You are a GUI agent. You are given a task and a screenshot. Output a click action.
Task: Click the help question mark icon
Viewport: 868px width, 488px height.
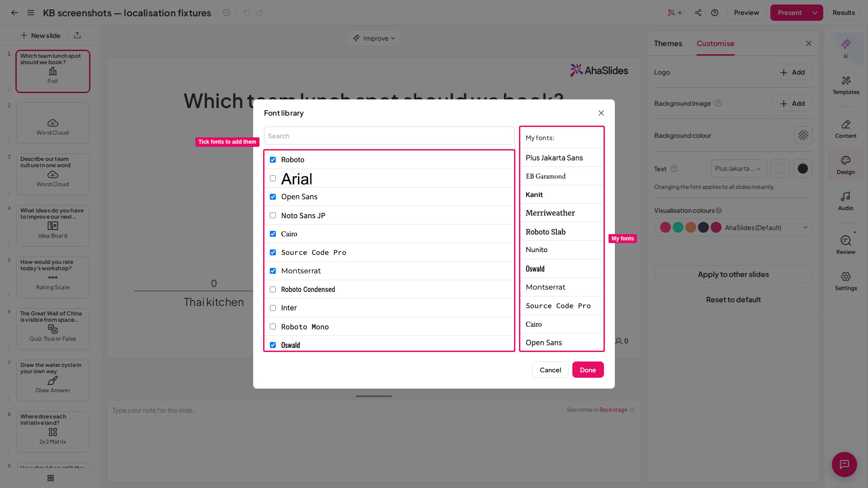tap(715, 13)
